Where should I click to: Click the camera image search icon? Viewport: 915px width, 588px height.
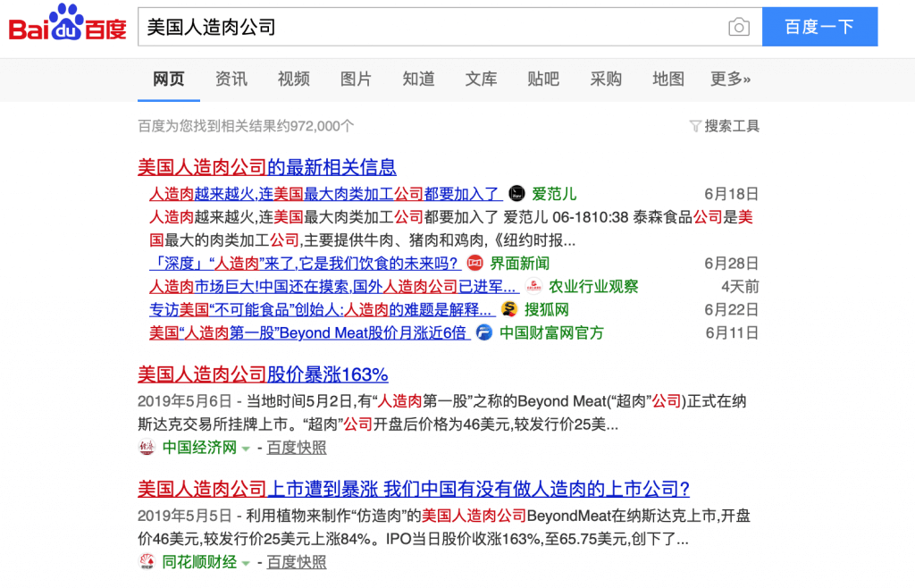coord(738,28)
